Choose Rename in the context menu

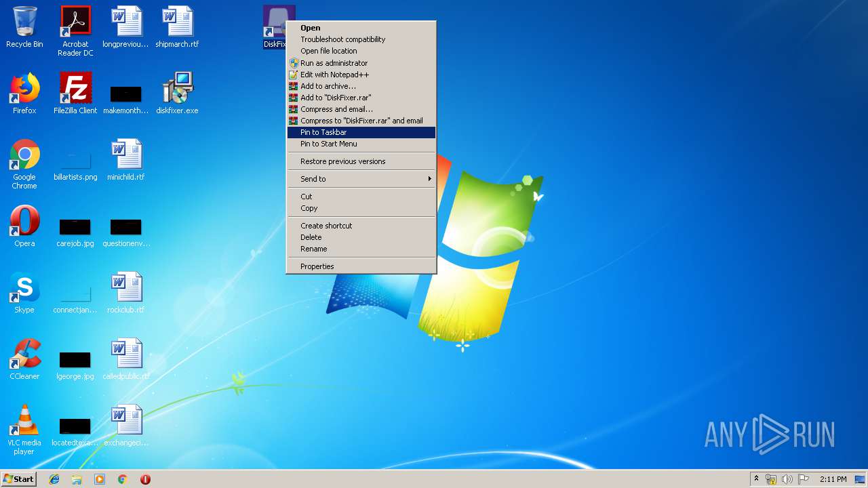361,249
